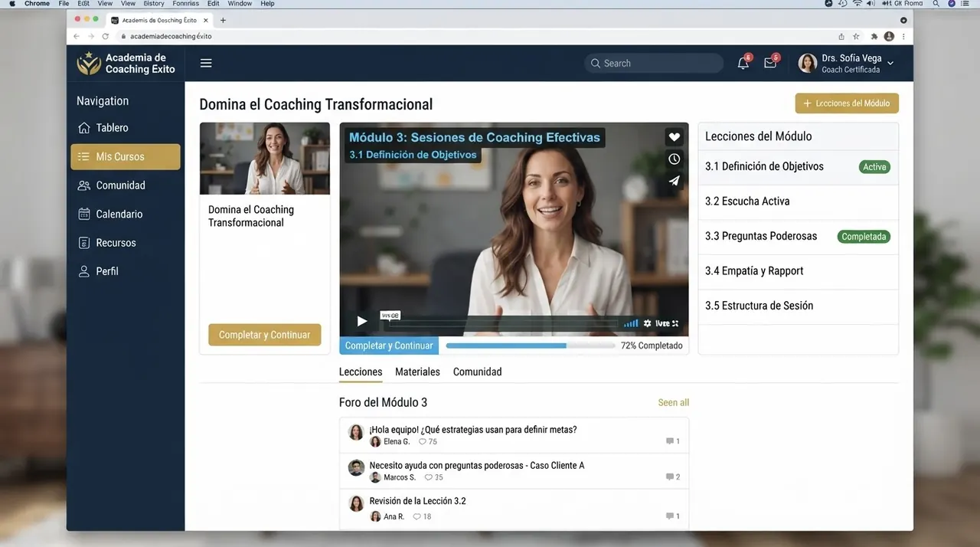The image size is (980, 547).
Task: Open the Chrome extensions puzzle icon
Action: pos(874,36)
